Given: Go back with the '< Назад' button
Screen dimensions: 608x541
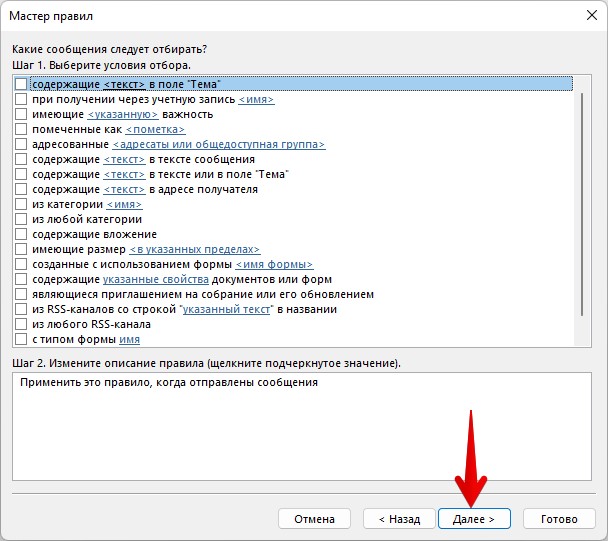Looking at the screenshot, I should pyautogui.click(x=399, y=519).
